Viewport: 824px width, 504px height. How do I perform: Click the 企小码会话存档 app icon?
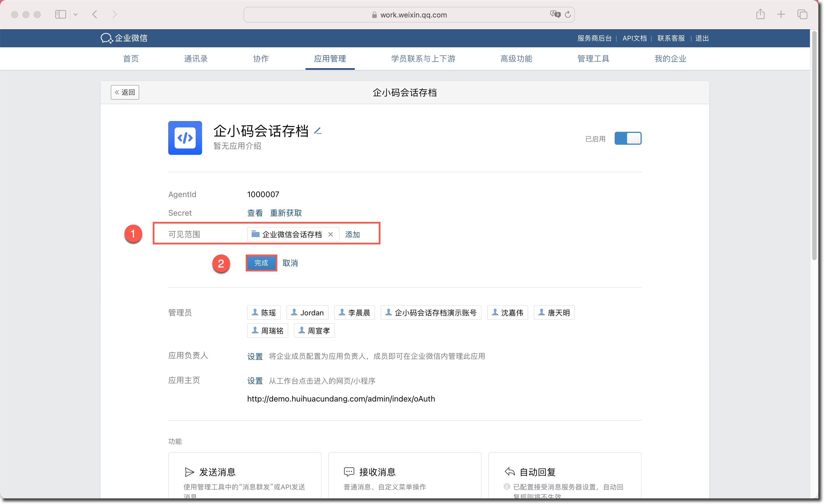tap(185, 138)
